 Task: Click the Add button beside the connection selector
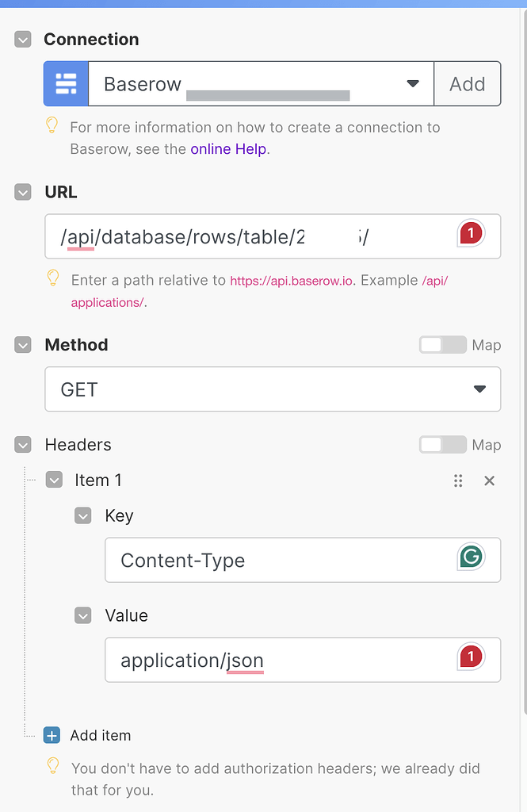tap(468, 83)
